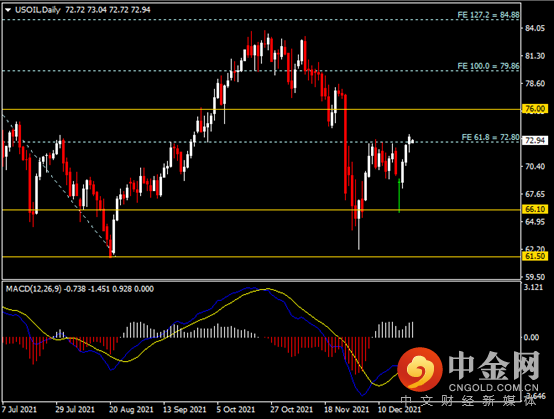Select the 66.10 yellow price level tag

point(535,209)
